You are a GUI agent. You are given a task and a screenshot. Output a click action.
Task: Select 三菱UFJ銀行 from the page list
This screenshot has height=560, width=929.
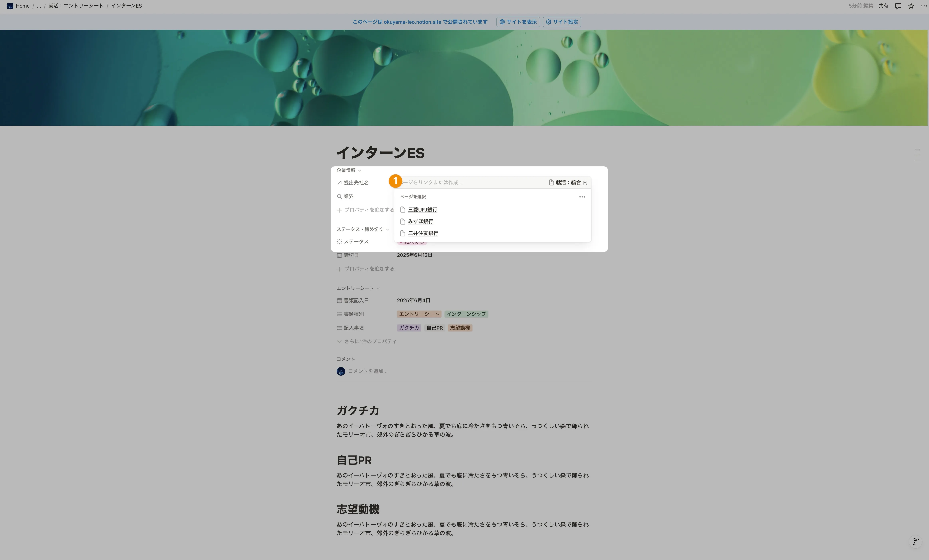(423, 210)
